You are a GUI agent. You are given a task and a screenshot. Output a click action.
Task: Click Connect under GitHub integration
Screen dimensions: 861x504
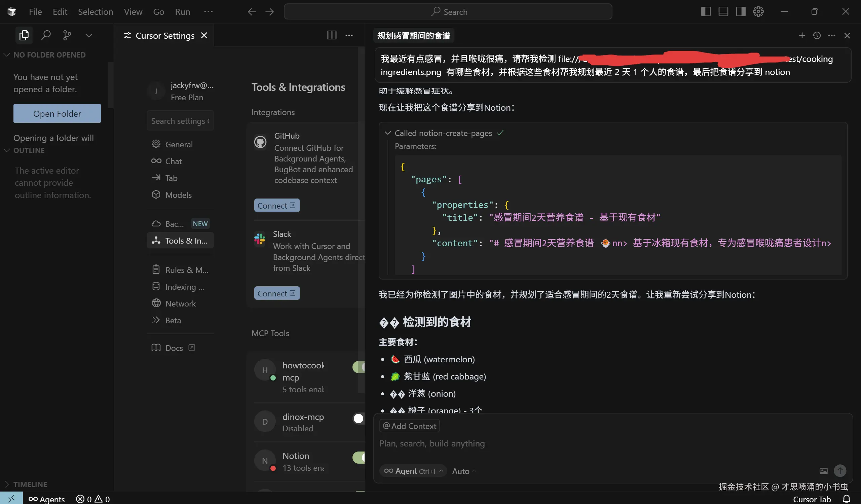[276, 205]
